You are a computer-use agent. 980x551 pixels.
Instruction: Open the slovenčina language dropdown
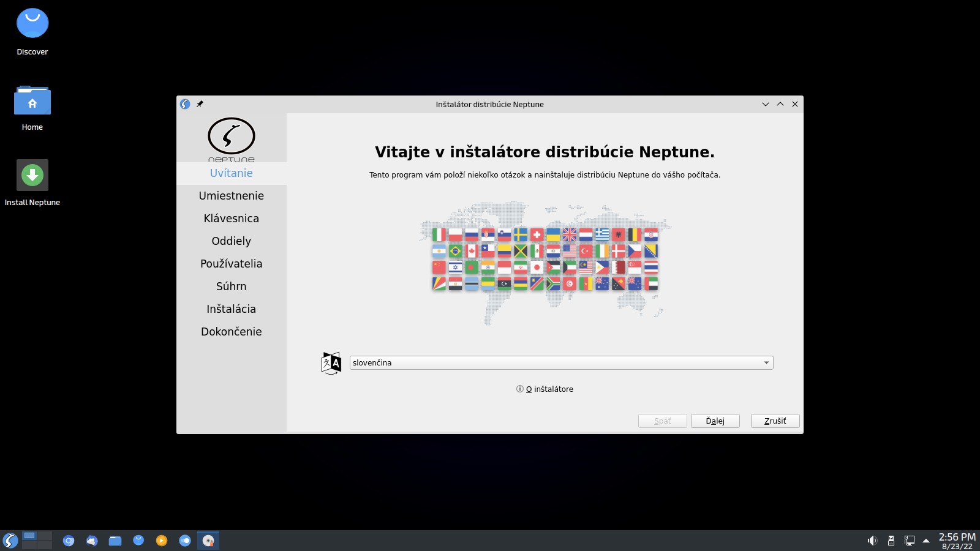coord(561,363)
